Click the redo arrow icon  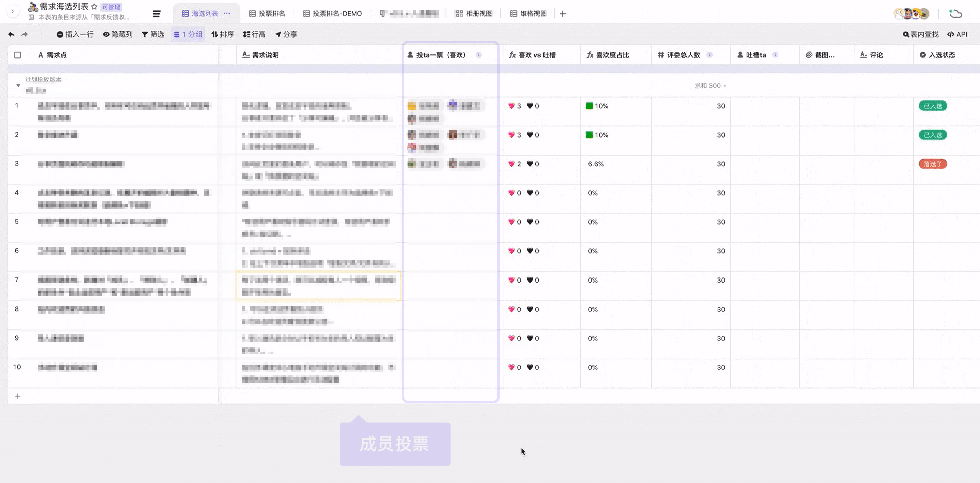coord(24,34)
